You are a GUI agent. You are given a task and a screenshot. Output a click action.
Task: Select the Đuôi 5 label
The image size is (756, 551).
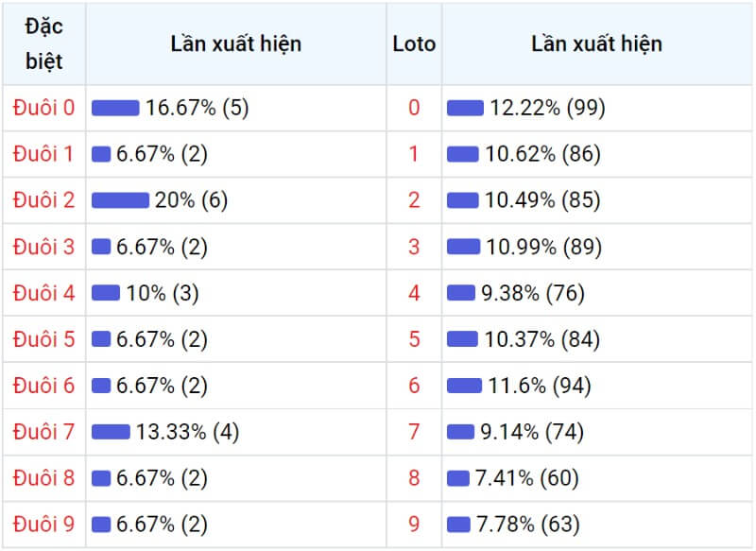point(43,339)
